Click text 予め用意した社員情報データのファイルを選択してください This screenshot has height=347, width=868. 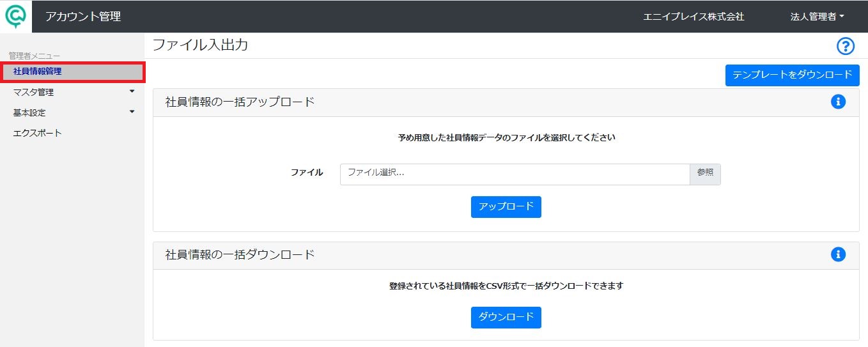506,137
